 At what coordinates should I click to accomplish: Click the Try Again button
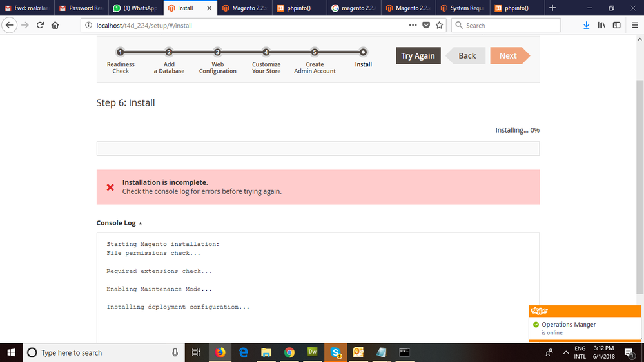[418, 56]
